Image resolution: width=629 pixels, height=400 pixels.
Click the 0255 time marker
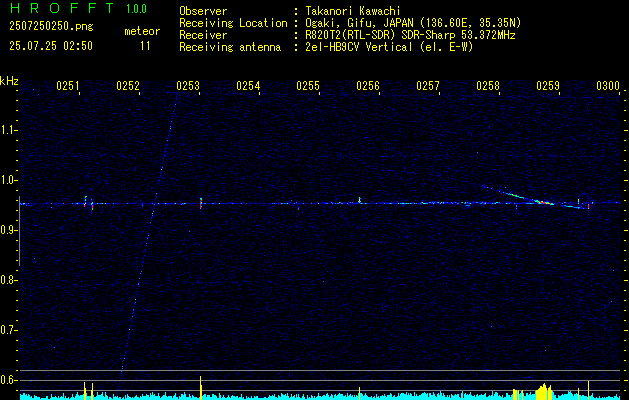[308, 86]
